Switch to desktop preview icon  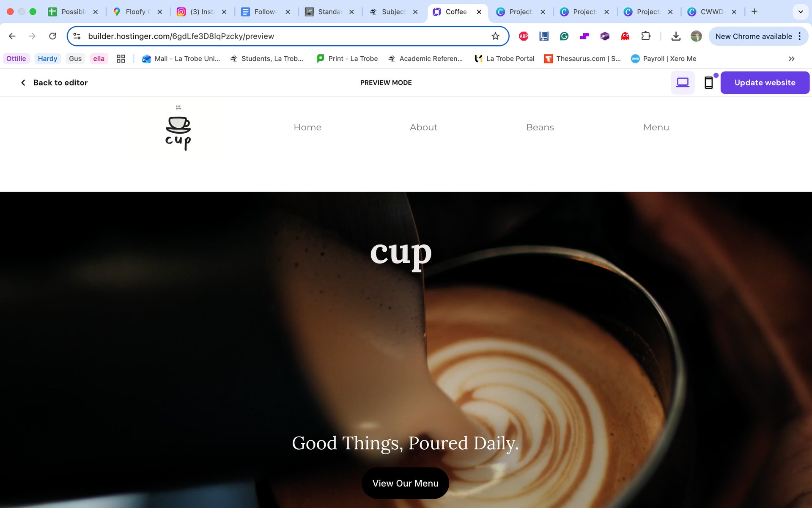(683, 82)
